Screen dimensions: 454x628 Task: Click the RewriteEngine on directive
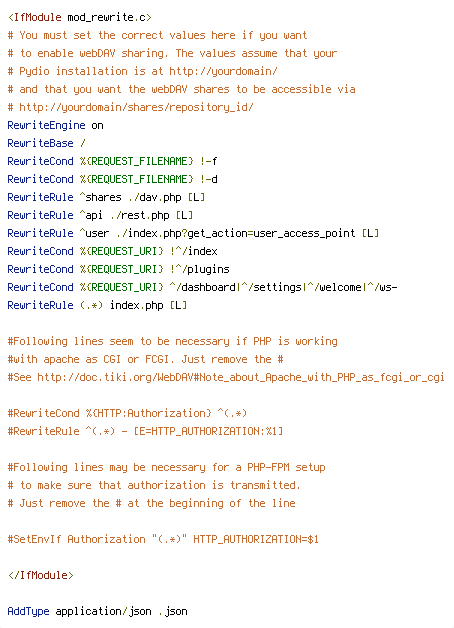[55, 125]
